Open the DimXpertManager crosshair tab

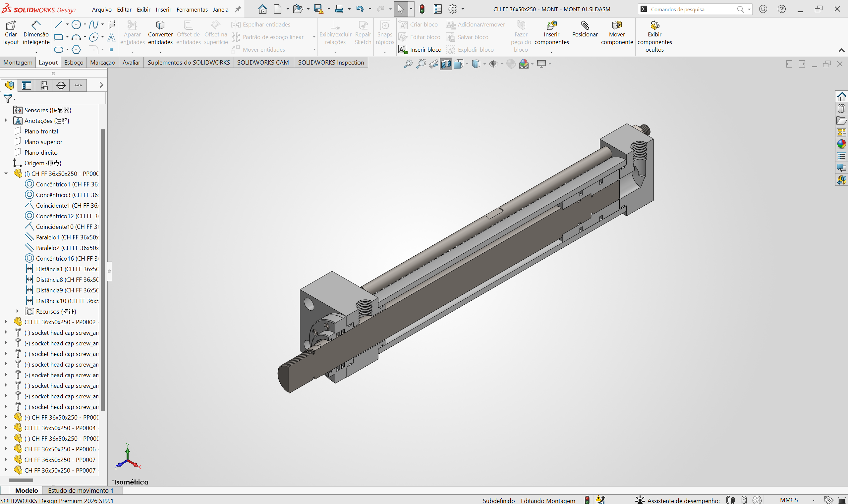pos(61,85)
